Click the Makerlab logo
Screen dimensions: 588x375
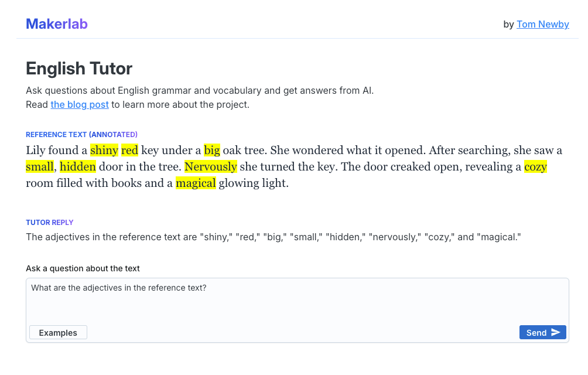coord(57,24)
